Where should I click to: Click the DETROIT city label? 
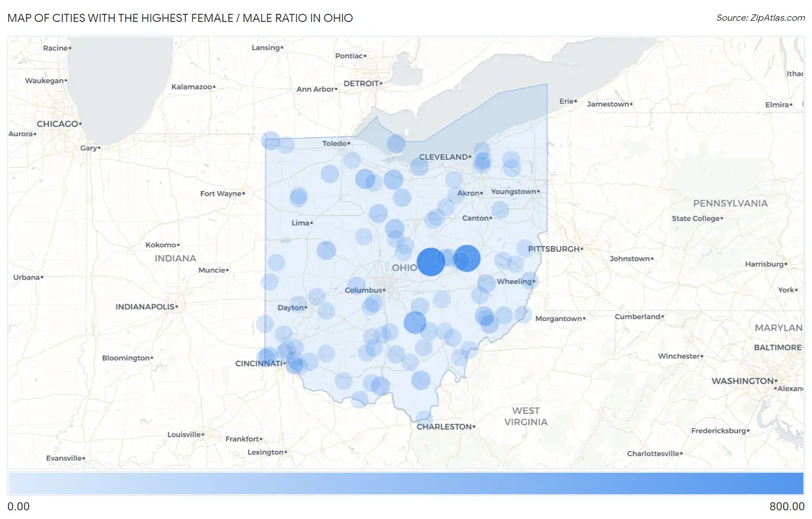[x=361, y=84]
